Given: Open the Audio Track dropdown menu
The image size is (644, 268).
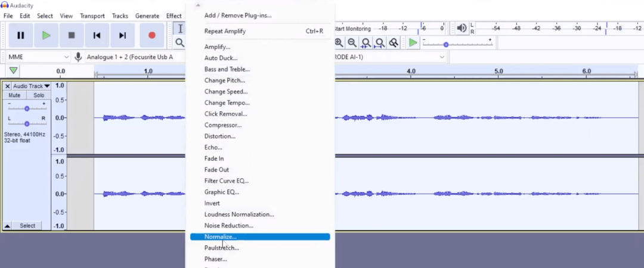Looking at the screenshot, I should click(x=31, y=86).
